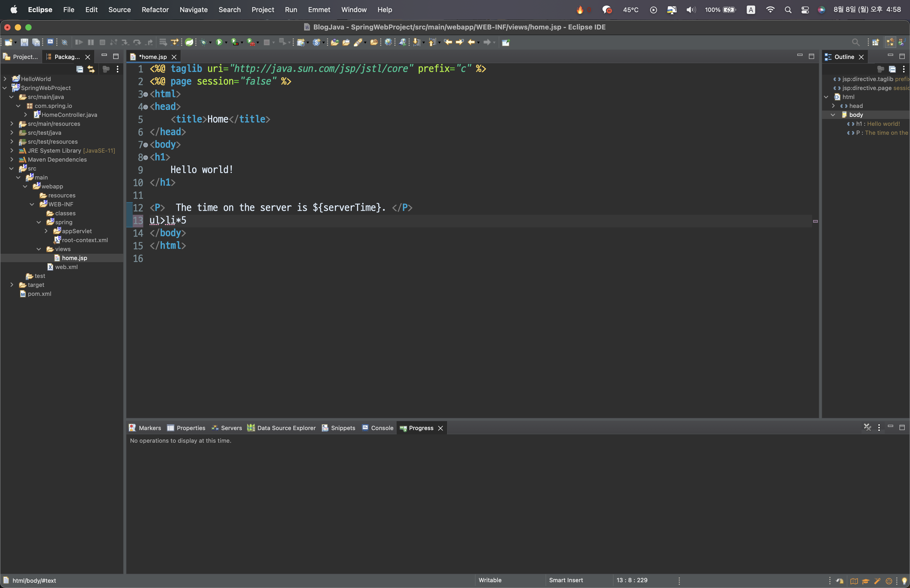The image size is (910, 588).
Task: Open the Emmet menu
Action: click(319, 9)
